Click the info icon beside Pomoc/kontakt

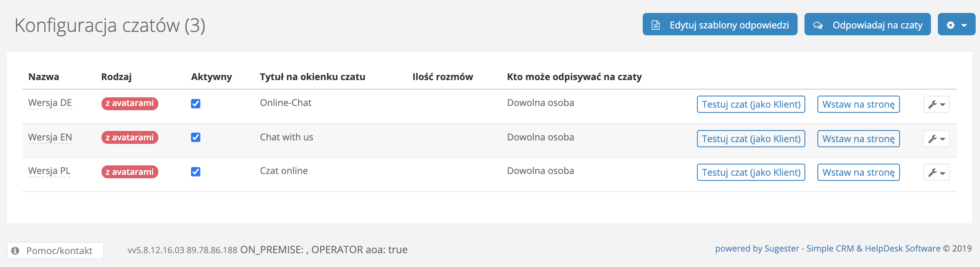pyautogui.click(x=15, y=251)
